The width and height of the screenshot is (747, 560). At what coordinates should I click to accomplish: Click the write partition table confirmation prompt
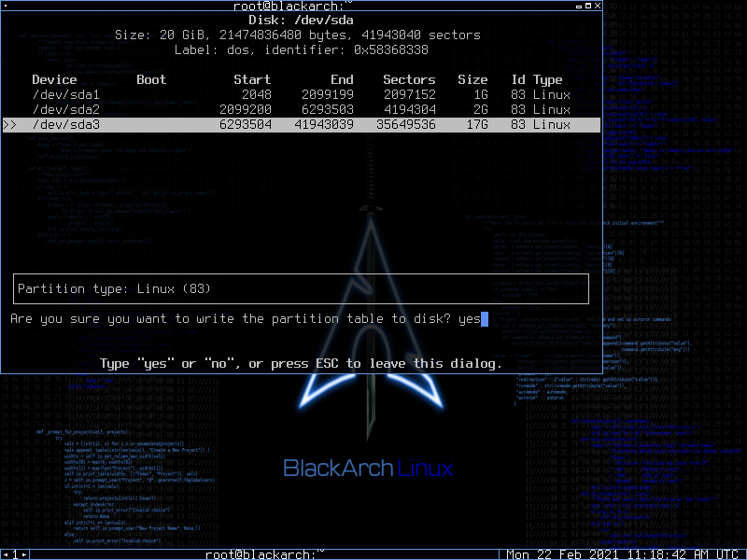231,318
